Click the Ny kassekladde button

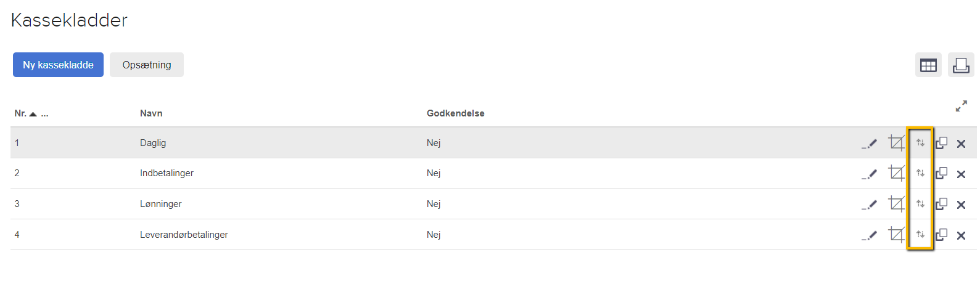[58, 65]
